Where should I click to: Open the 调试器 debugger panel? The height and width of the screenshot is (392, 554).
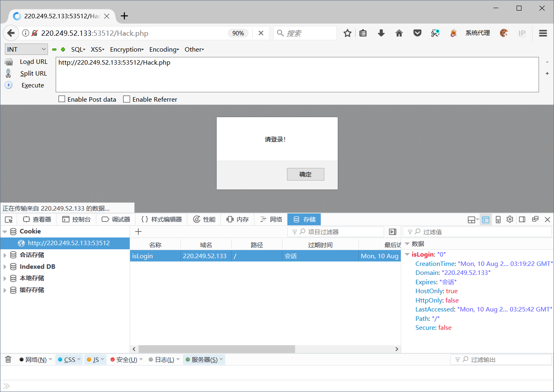tap(115, 219)
